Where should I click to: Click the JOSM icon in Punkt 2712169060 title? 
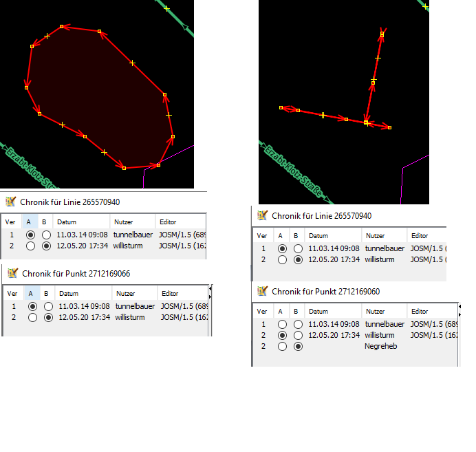[262, 291]
